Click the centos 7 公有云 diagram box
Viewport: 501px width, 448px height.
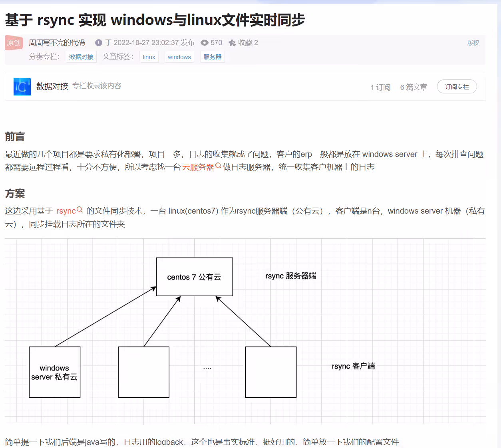[x=195, y=277]
